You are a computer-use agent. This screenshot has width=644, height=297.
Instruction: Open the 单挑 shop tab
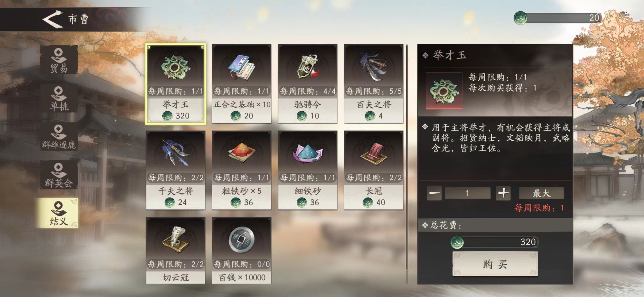59,99
